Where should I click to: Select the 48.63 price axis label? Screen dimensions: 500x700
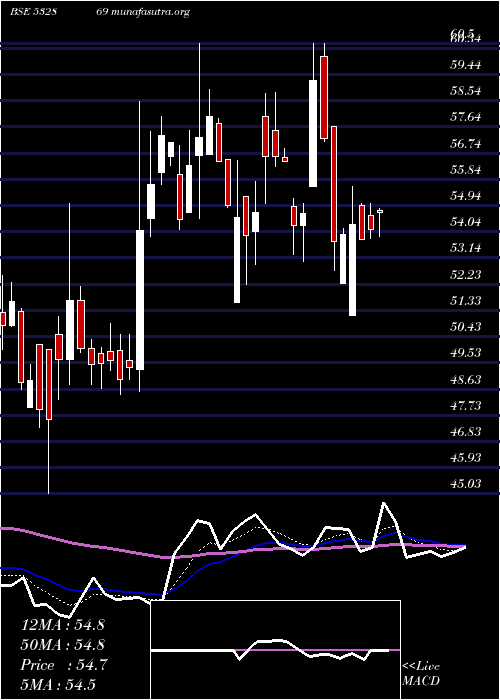(466, 379)
